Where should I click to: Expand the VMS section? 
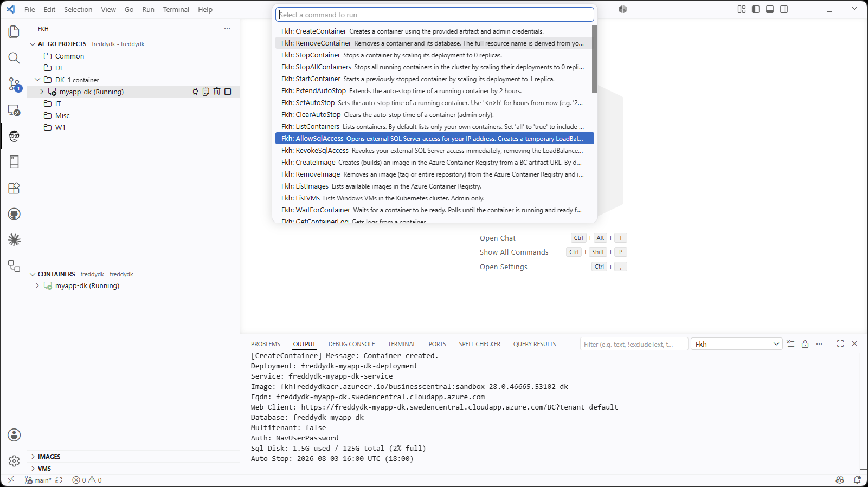33,469
